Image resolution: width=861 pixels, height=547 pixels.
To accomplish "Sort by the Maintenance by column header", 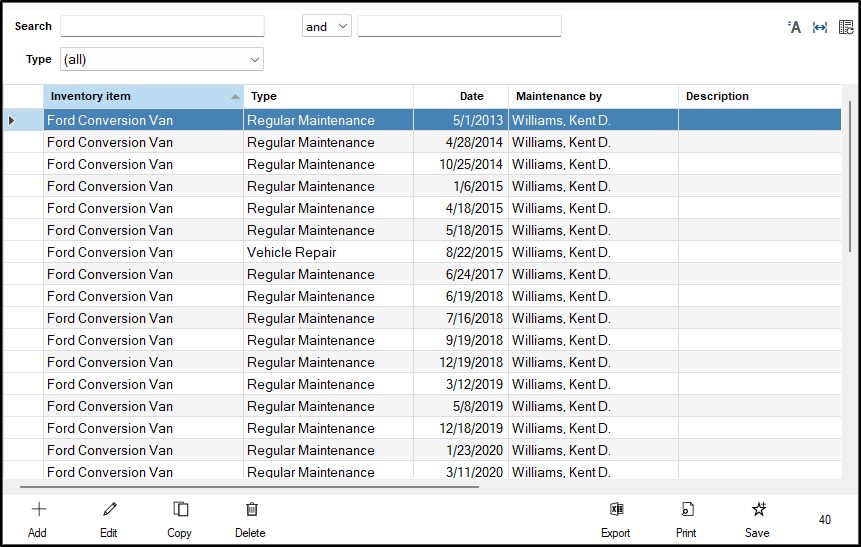I will (x=594, y=96).
